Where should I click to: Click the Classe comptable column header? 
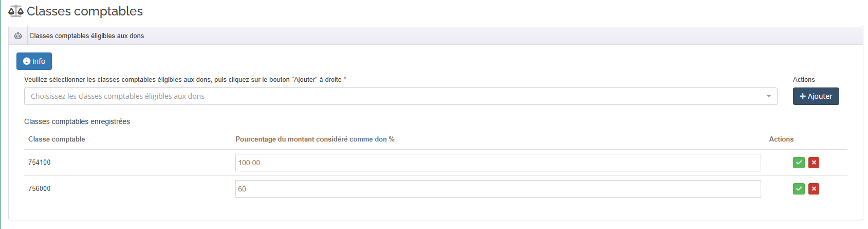tap(57, 139)
